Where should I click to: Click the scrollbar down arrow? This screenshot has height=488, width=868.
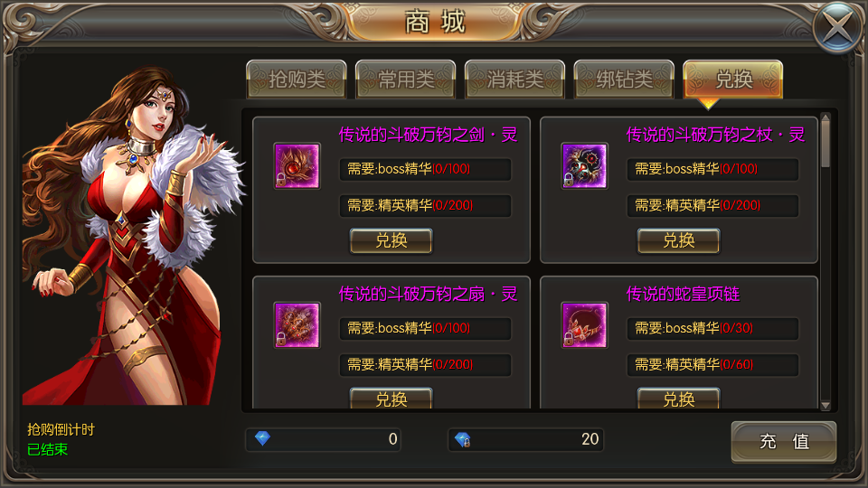point(826,406)
